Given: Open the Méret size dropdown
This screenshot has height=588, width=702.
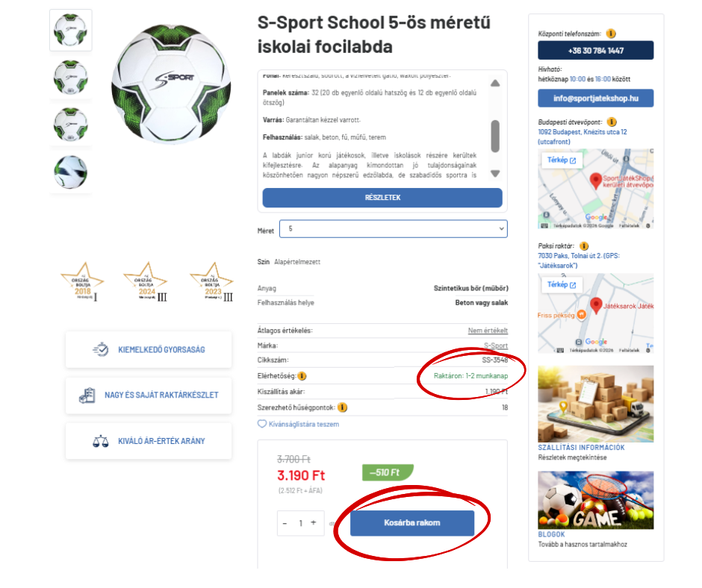Looking at the screenshot, I should pyautogui.click(x=393, y=228).
